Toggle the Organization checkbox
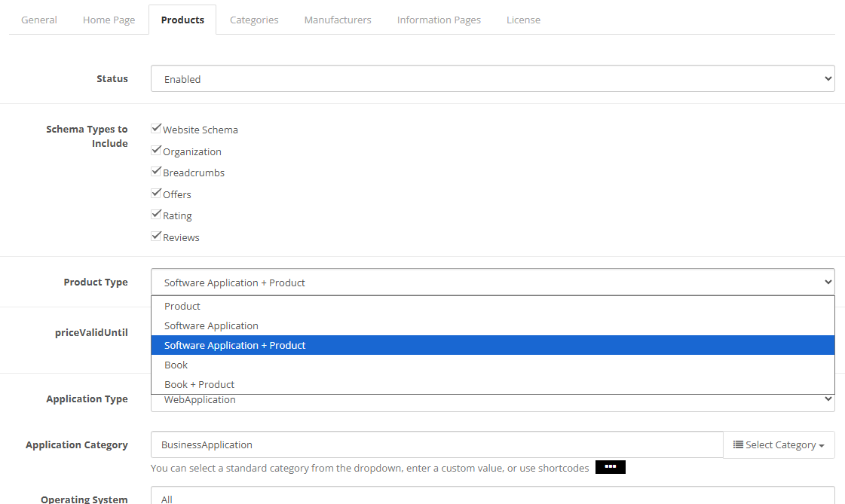Image resolution: width=845 pixels, height=504 pixels. pyautogui.click(x=157, y=151)
